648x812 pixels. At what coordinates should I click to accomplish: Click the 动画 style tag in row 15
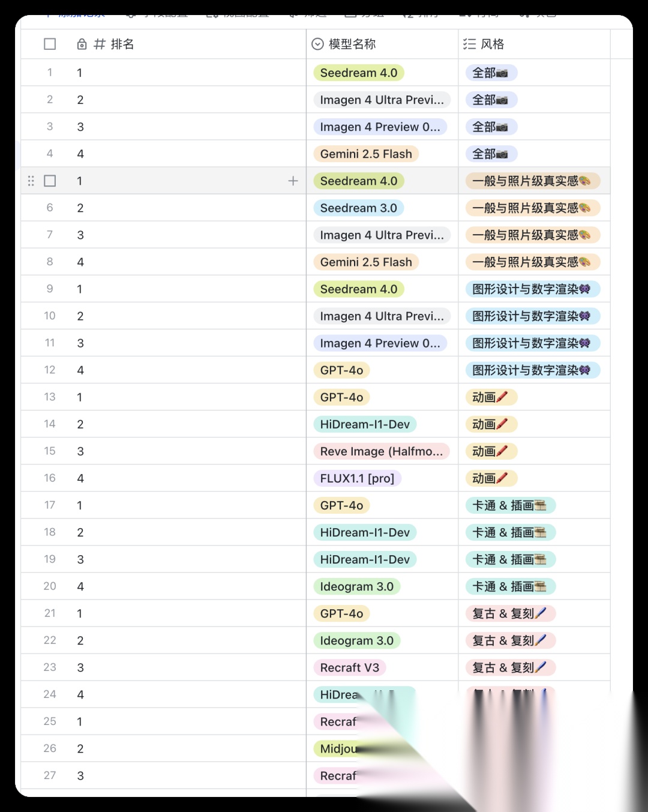point(491,451)
